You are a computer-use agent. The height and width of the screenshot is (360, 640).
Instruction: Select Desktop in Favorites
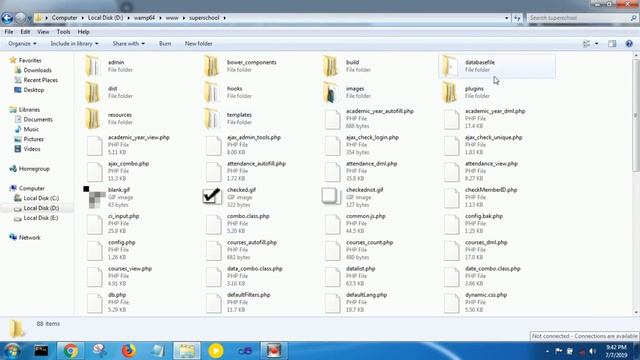[33, 90]
